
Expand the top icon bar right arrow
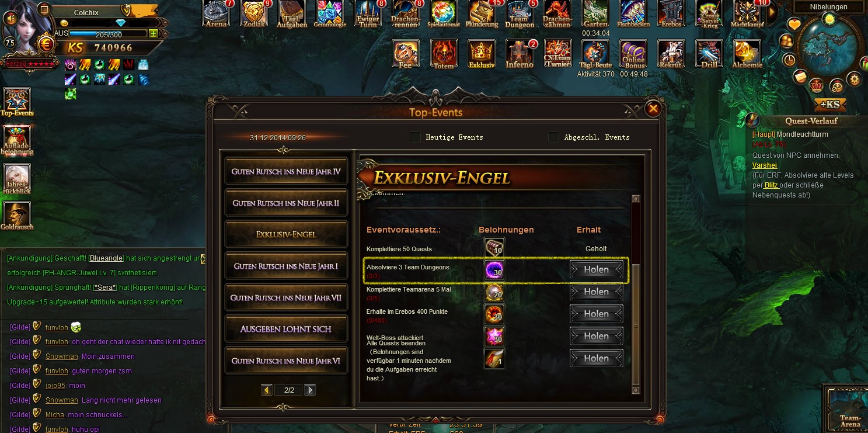point(772,12)
